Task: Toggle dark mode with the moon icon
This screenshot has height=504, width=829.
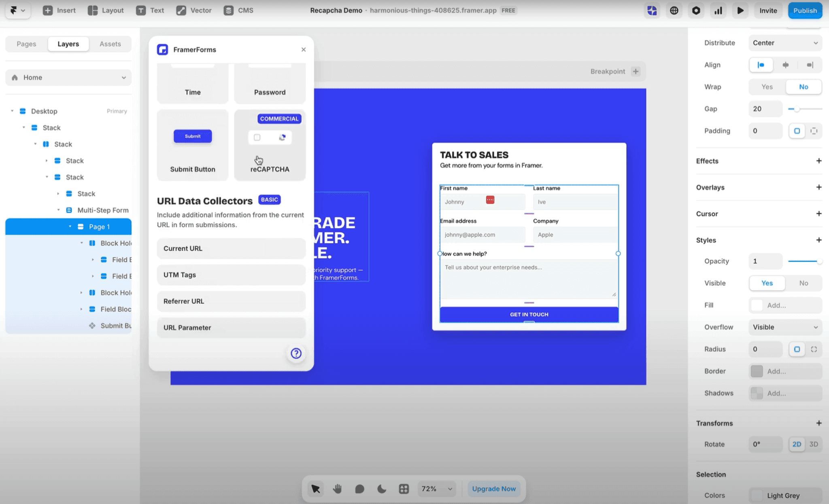Action: (x=381, y=489)
